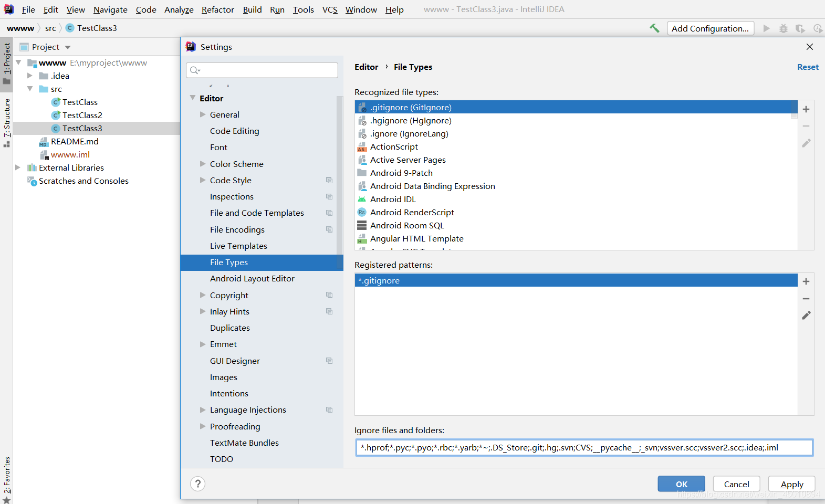The image size is (825, 504).
Task: Click the Inspections project-scope copy icon
Action: 329,196
